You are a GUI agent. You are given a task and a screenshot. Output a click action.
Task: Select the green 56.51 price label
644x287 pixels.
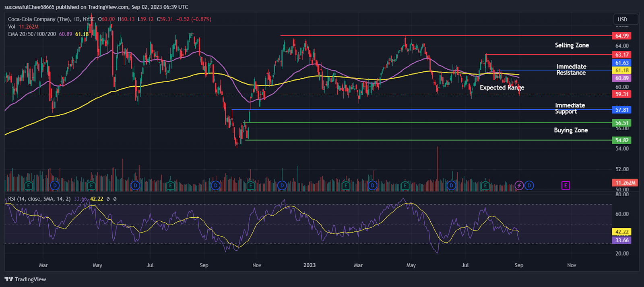[x=621, y=123]
